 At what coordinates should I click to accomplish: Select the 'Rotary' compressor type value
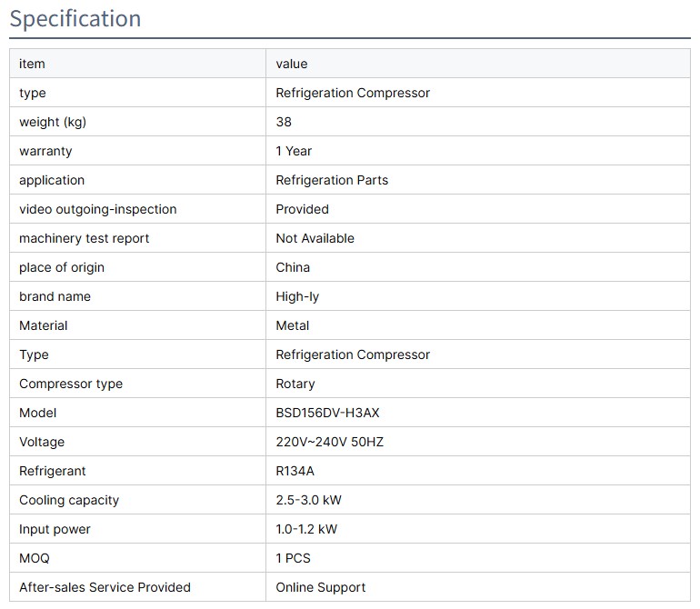[295, 384]
